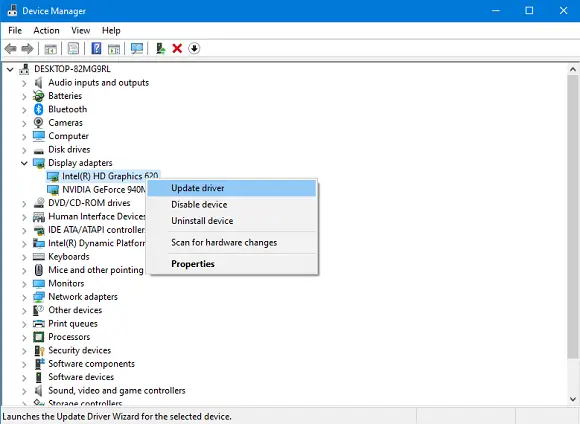The height and width of the screenshot is (424, 580).
Task: Click the Print queues printer icon
Action: coord(38,324)
